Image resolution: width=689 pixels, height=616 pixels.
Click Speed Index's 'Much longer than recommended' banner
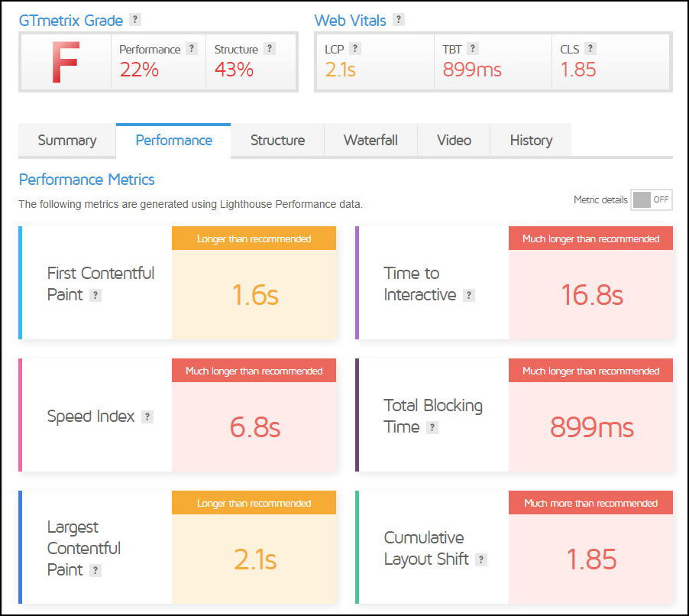(x=254, y=371)
